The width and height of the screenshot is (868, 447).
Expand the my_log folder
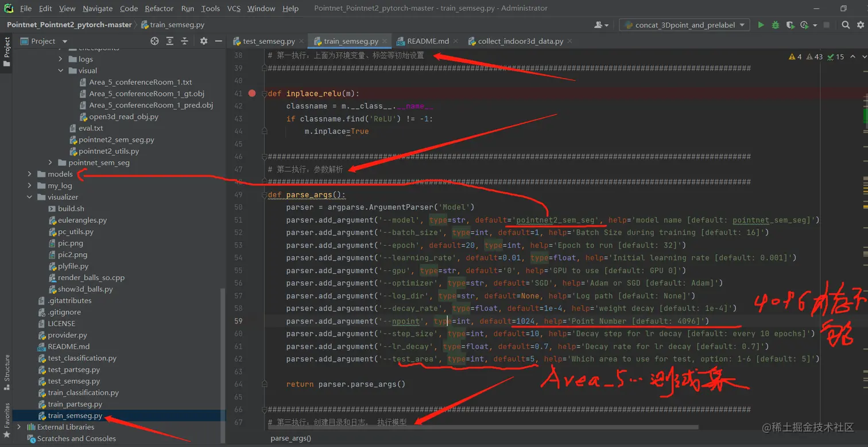click(x=29, y=185)
